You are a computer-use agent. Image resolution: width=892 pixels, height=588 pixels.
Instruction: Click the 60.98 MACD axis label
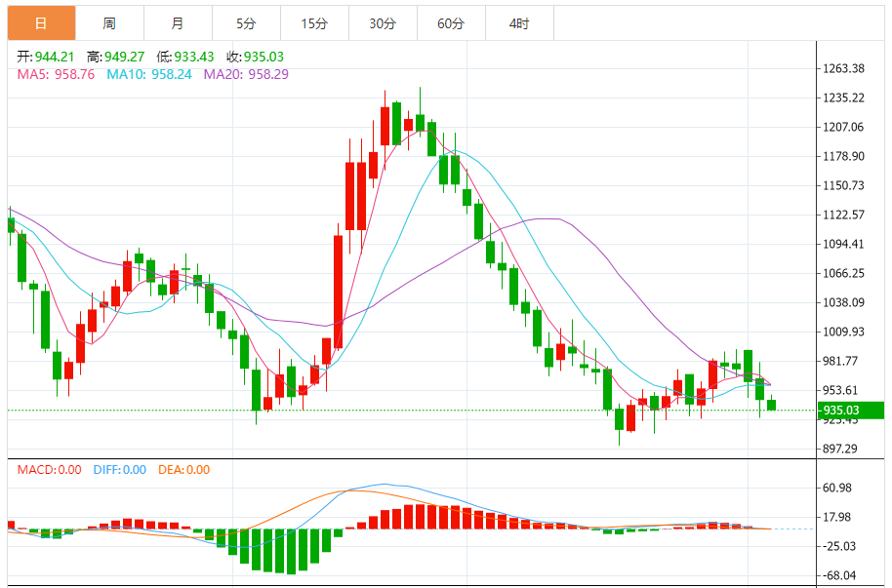840,488
